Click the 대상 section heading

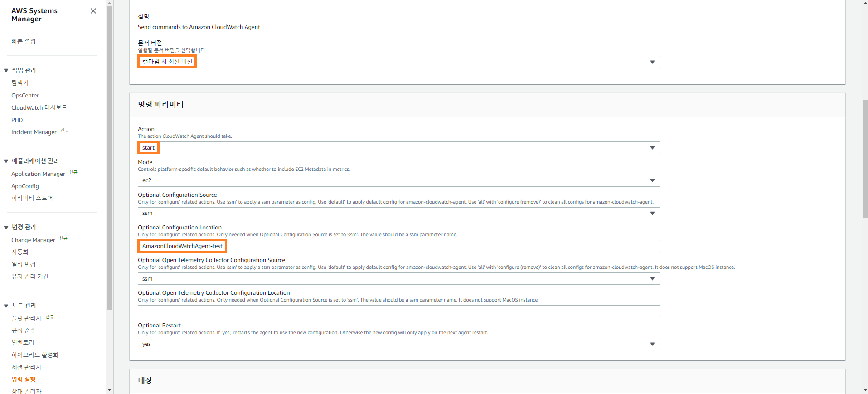(145, 380)
